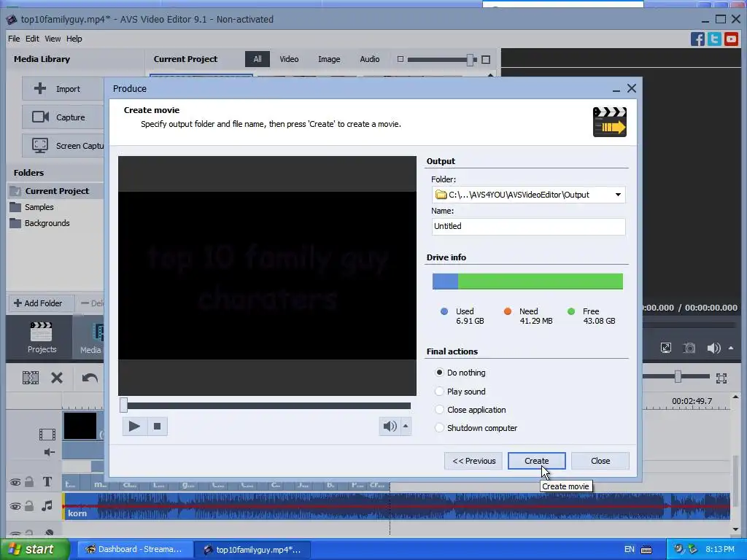Click the timeline vertical scrollbar down arrow
The image size is (747, 560).
coord(735,529)
